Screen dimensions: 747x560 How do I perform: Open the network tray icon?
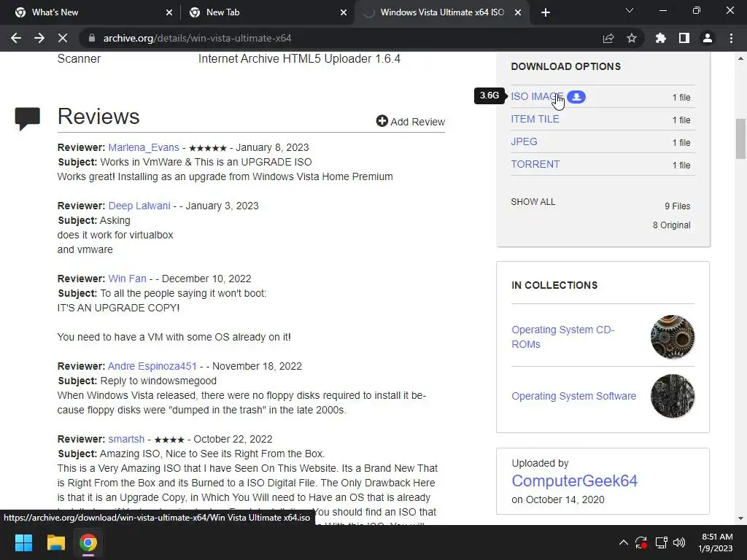[661, 542]
